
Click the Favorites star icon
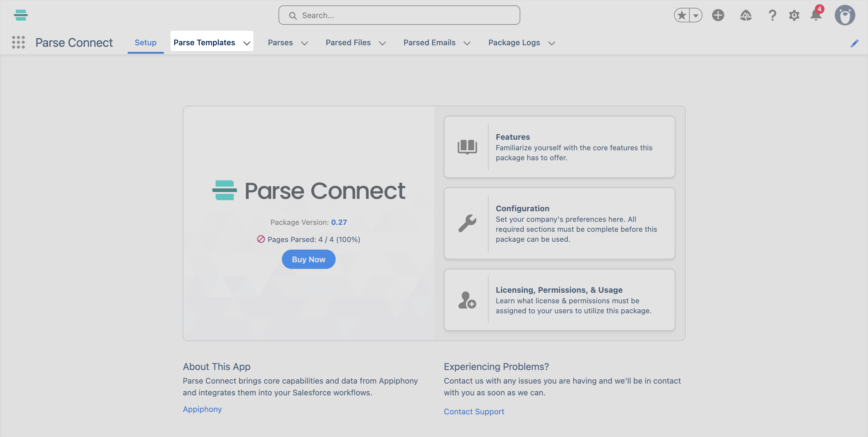[682, 15]
